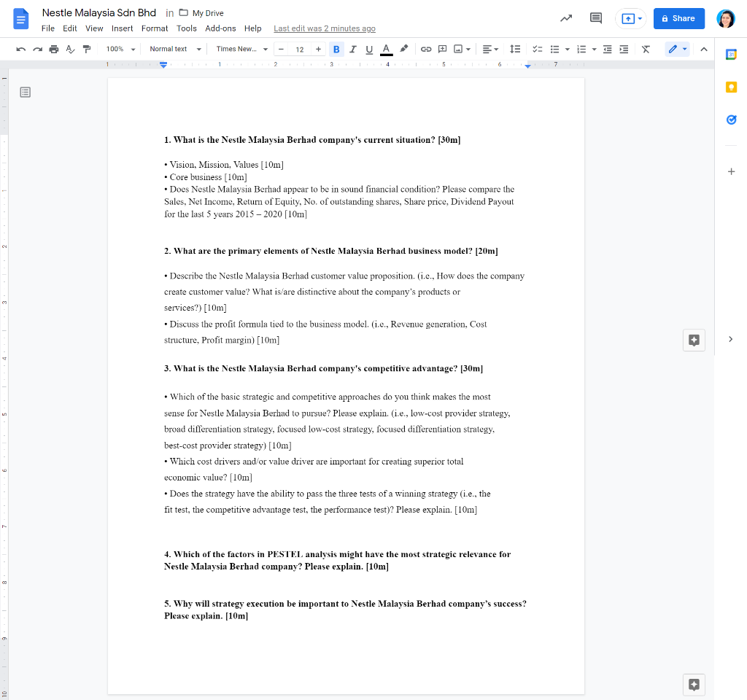The image size is (747, 700).
Task: Increase the paragraph indent
Action: (x=624, y=49)
